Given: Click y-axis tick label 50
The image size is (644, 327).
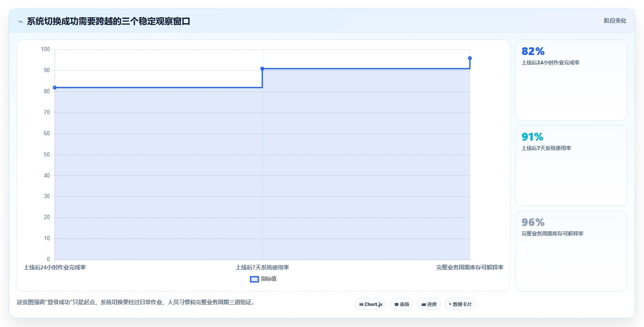Looking at the screenshot, I should [47, 154].
